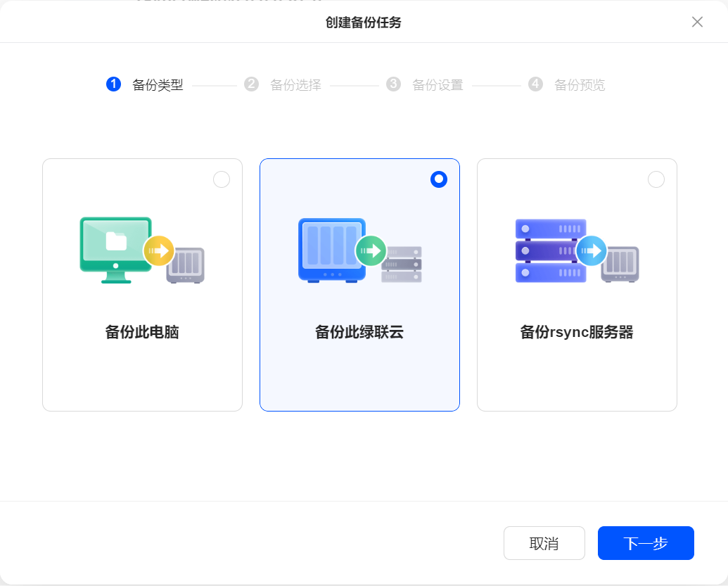This screenshot has height=586, width=728.
Task: Select the 备份此绿联云 radio button
Action: click(439, 179)
